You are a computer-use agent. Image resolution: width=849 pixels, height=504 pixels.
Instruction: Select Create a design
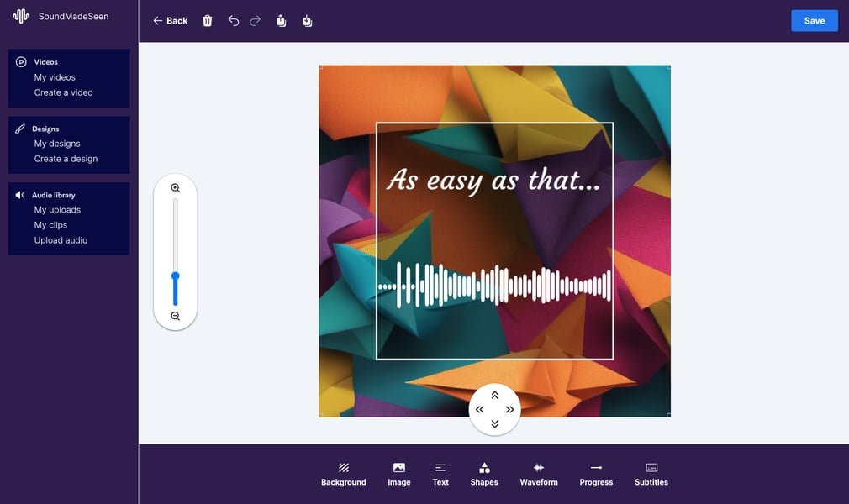click(66, 159)
